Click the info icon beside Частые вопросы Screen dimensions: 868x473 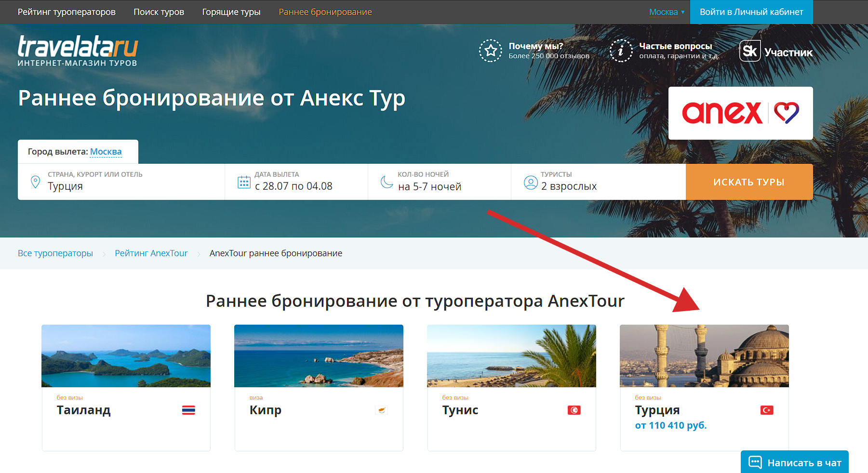621,51
